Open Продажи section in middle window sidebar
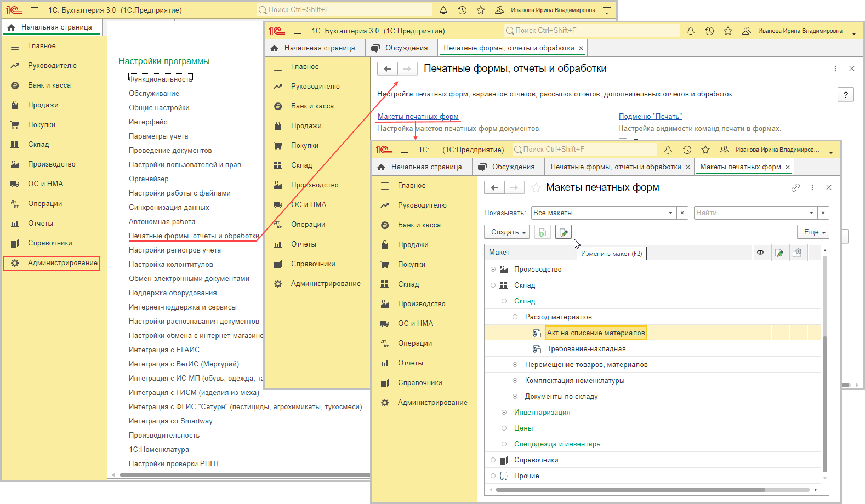The height and width of the screenshot is (504, 865). [306, 125]
